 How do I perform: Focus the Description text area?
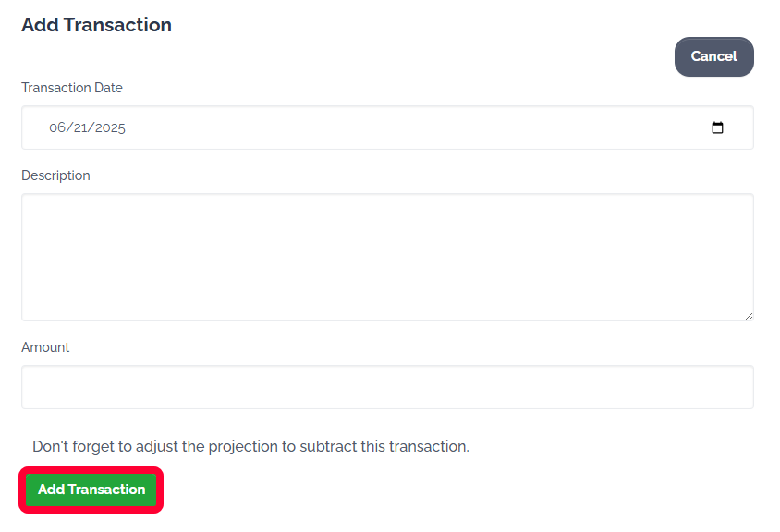[386, 257]
